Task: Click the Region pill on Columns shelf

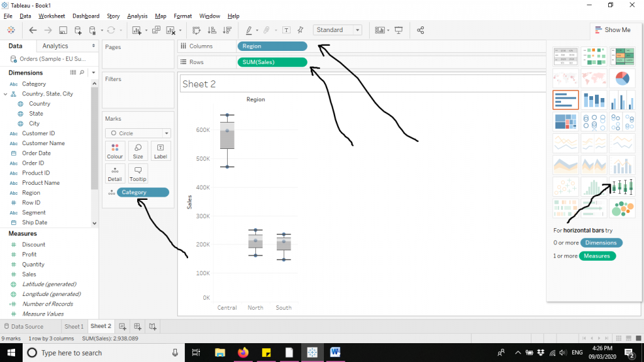Action: (x=272, y=47)
